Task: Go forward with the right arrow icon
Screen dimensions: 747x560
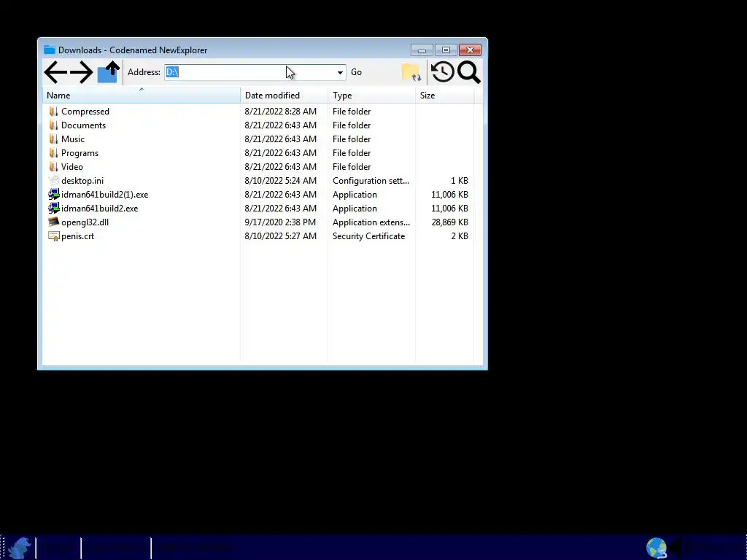Action: (82, 72)
